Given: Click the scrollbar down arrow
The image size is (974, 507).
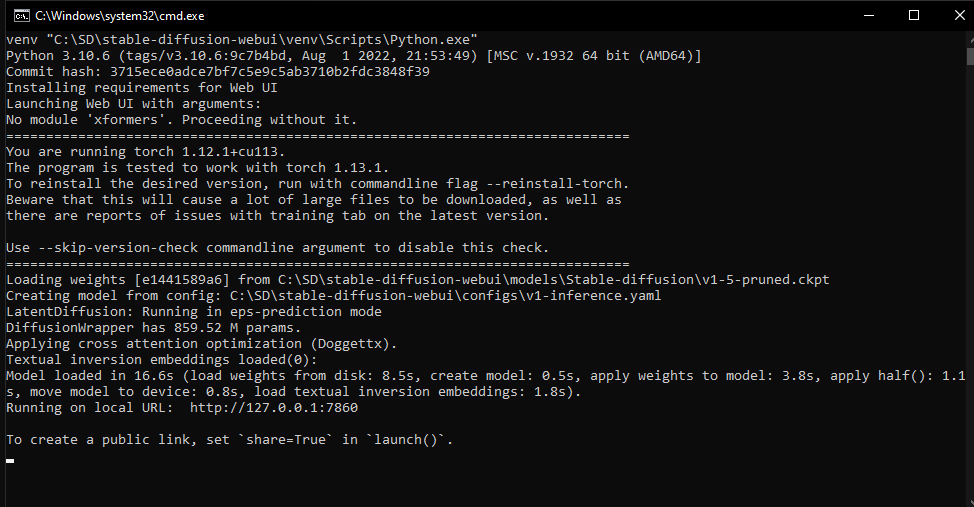Looking at the screenshot, I should 970,501.
